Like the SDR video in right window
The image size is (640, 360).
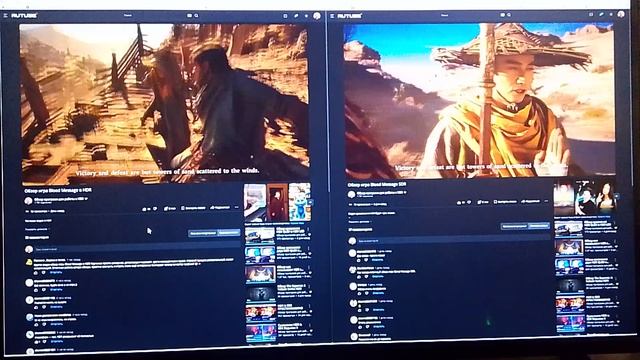(459, 202)
